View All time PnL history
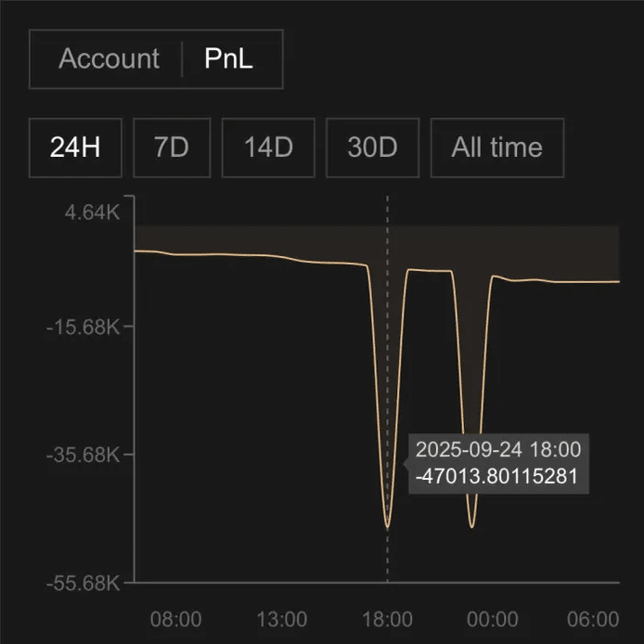 (x=497, y=148)
